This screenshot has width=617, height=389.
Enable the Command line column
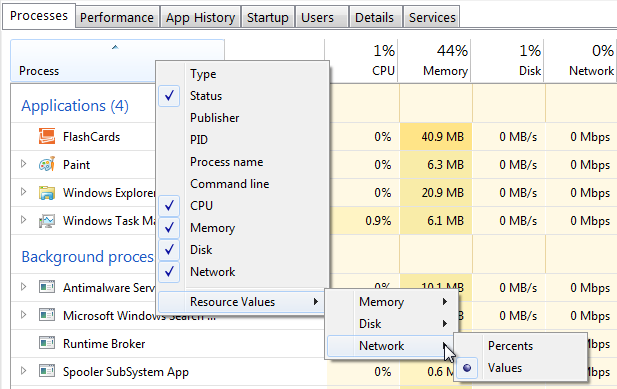pos(243,184)
